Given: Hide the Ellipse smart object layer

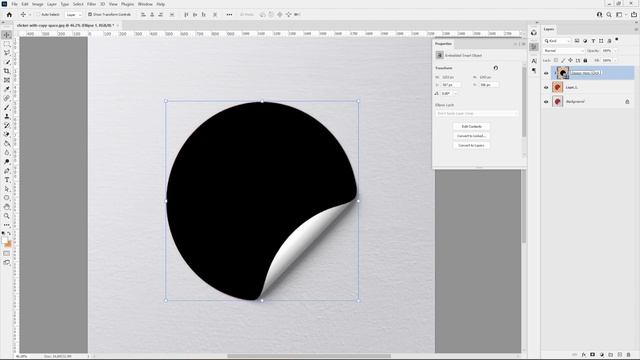Looking at the screenshot, I should [546, 73].
